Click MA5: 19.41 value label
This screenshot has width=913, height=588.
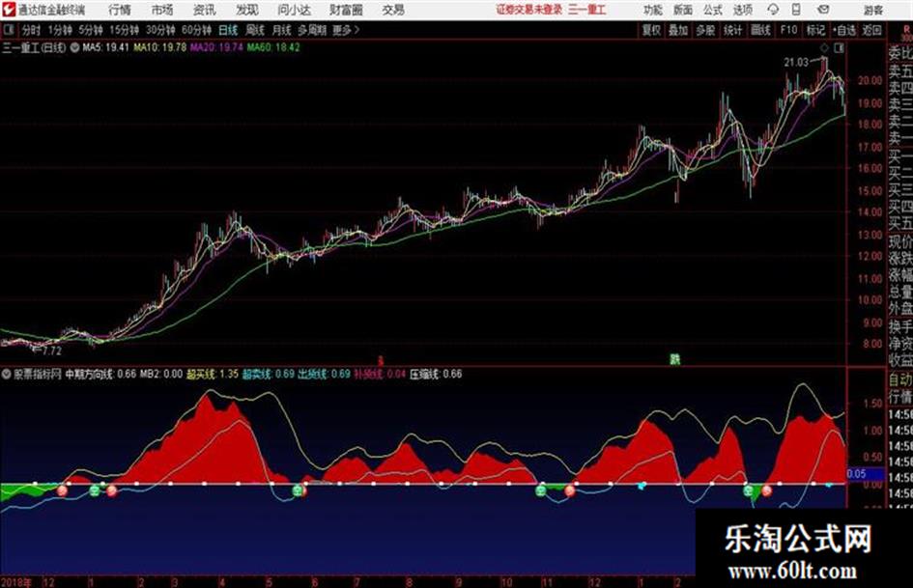click(105, 47)
